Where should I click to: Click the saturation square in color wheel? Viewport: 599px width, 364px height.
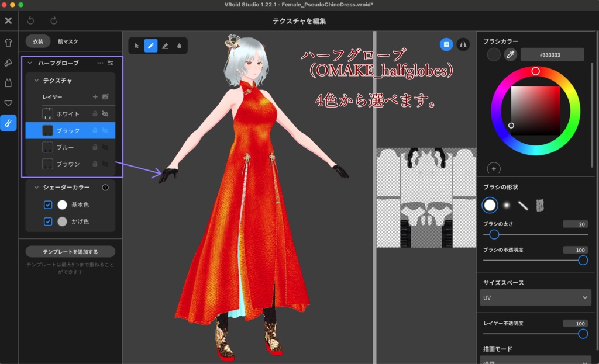(x=536, y=110)
